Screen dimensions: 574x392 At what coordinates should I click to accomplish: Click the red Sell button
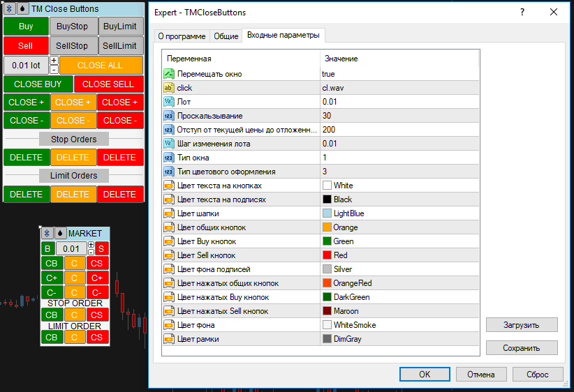26,46
